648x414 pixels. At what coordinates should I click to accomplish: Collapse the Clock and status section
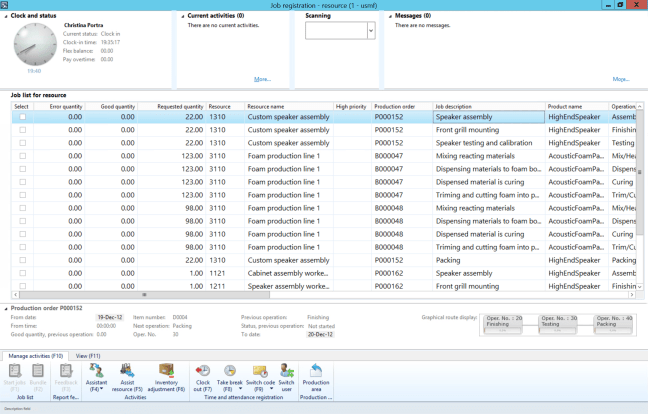5,16
